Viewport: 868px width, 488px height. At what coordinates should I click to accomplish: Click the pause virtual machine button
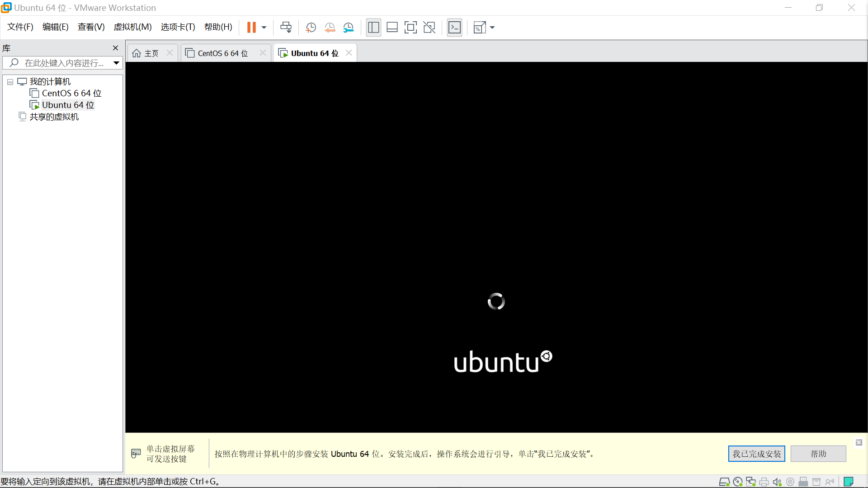tap(251, 28)
